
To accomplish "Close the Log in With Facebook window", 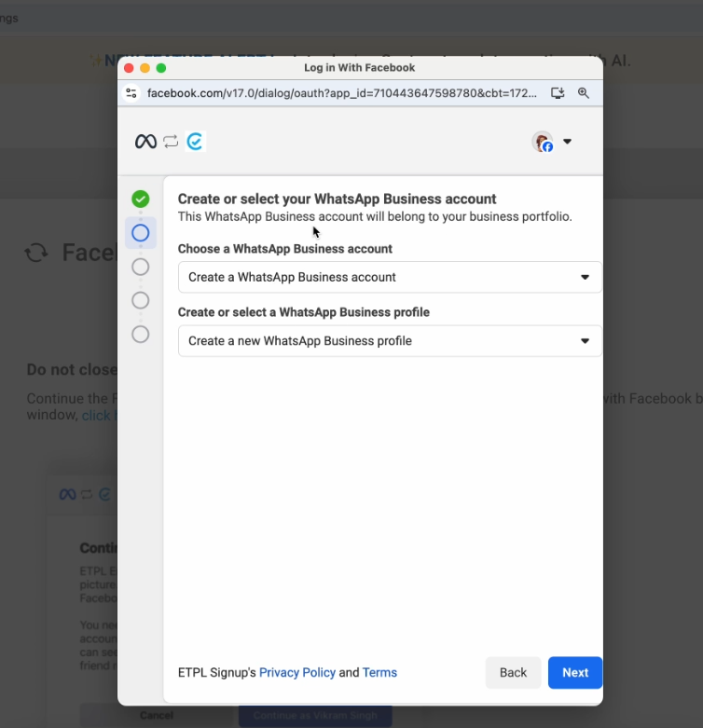I will coord(129,68).
